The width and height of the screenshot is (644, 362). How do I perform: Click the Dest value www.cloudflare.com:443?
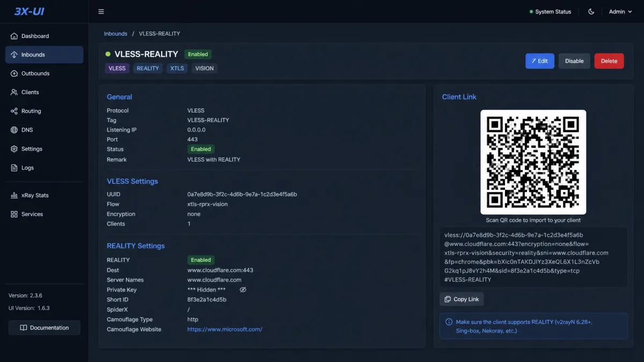220,270
